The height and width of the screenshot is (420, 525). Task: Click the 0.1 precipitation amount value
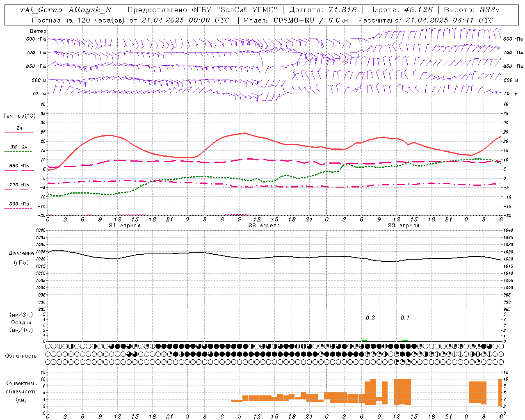(x=405, y=317)
